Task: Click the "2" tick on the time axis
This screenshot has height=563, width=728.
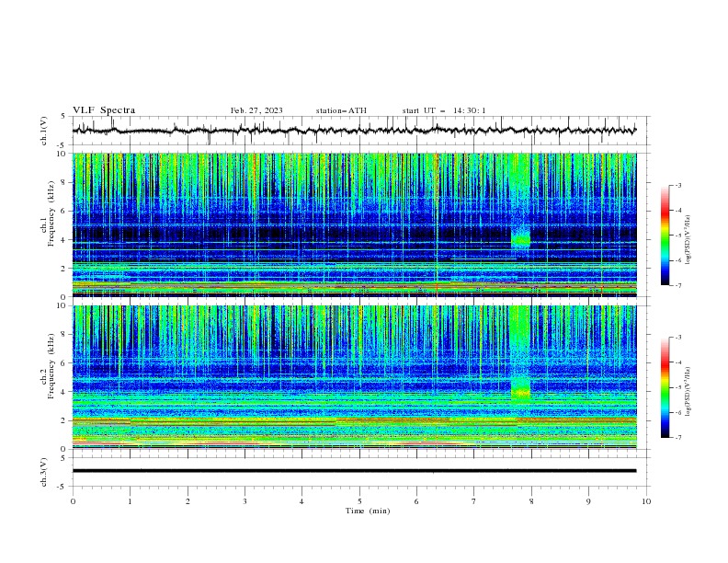Action: point(188,501)
